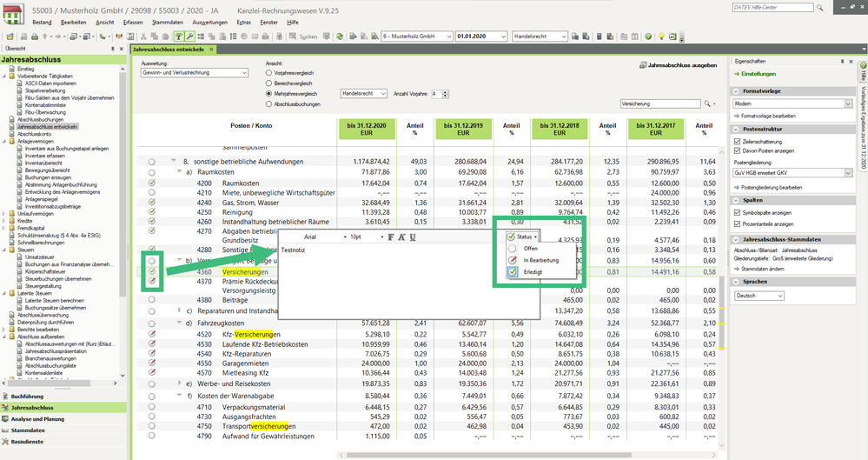Click the open folder icon in the toolbar
Screen dimensions: 868x460
click(10, 37)
